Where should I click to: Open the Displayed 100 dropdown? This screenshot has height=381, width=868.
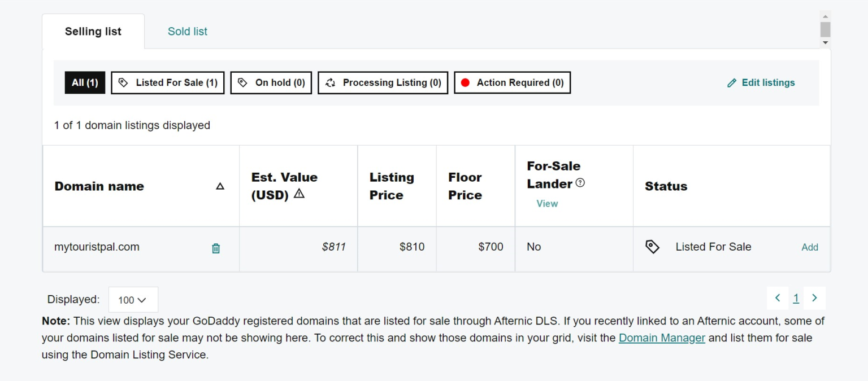pos(133,300)
